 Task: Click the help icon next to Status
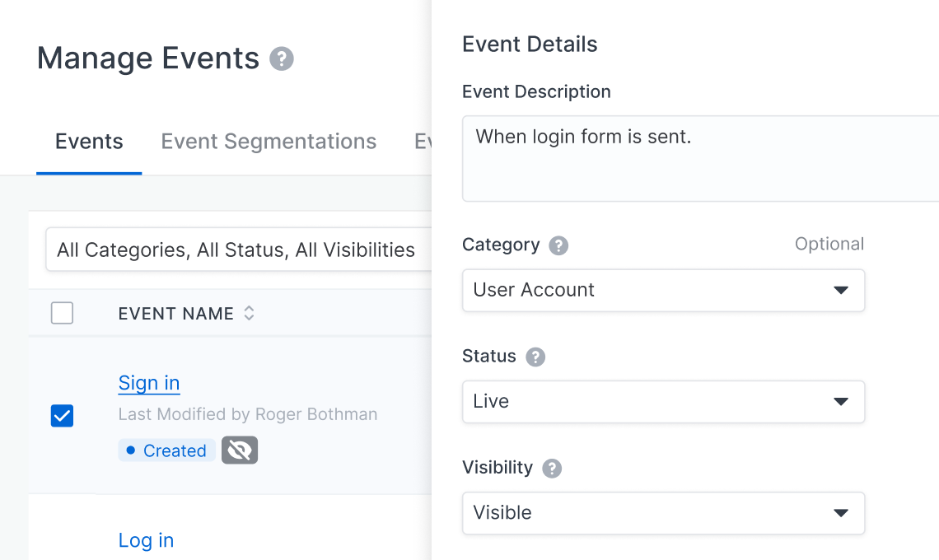click(536, 357)
